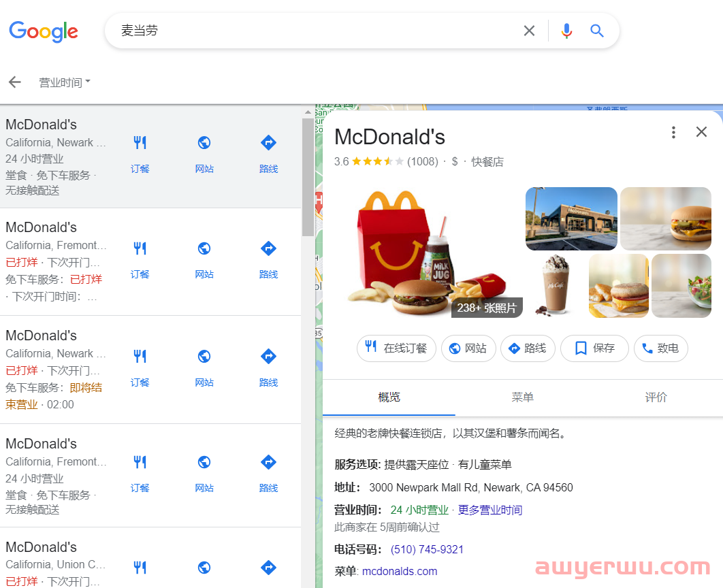
Task: Open the 更多营业时间 link
Action: coord(489,510)
